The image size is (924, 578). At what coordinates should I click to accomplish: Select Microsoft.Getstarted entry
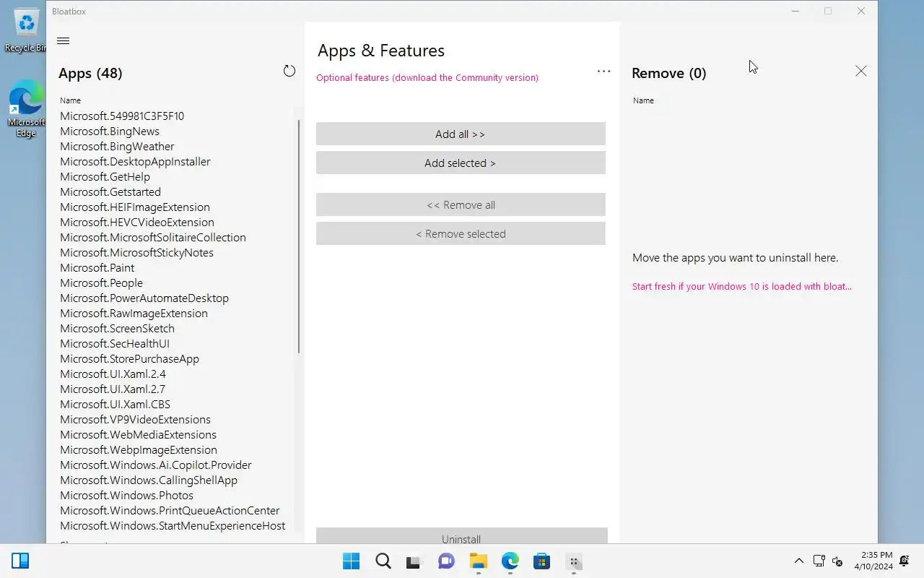pyautogui.click(x=110, y=191)
